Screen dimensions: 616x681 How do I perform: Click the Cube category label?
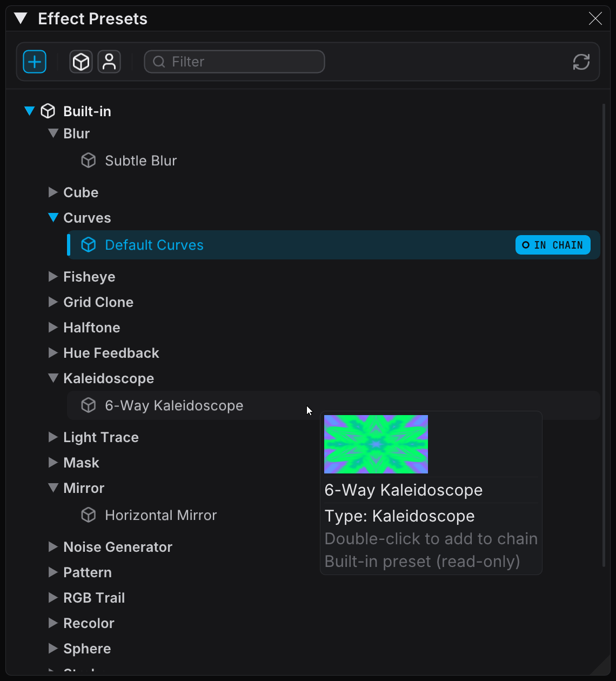tap(81, 192)
